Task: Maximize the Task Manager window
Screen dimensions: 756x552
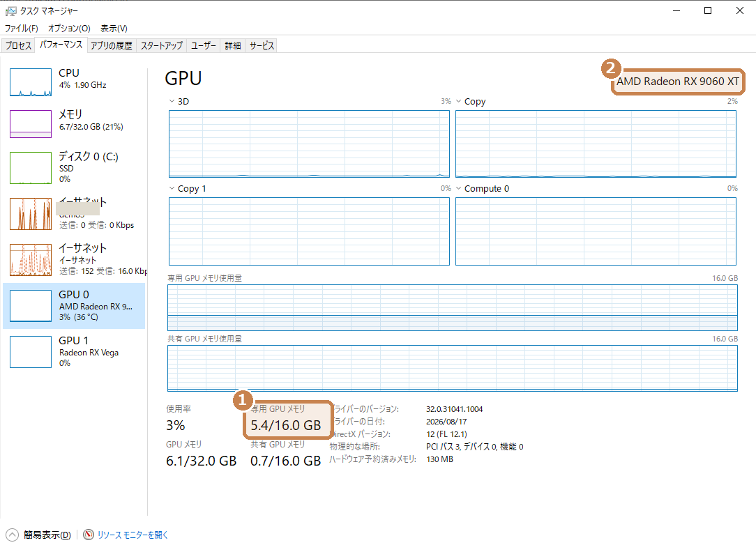Action: point(708,10)
